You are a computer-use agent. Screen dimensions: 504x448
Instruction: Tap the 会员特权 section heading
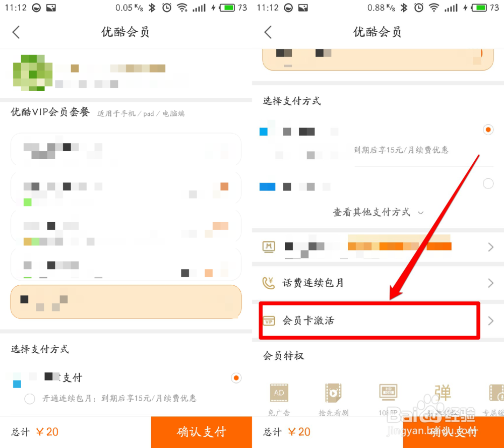283,356
